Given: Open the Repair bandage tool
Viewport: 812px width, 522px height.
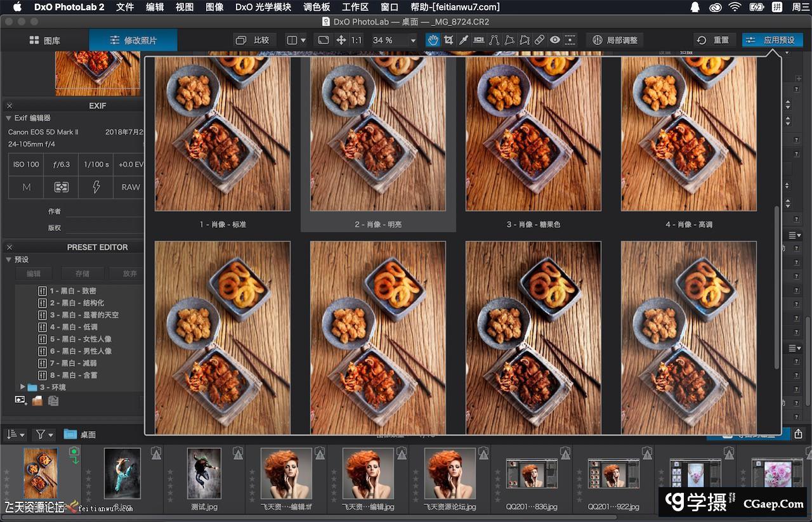Looking at the screenshot, I should [539, 40].
